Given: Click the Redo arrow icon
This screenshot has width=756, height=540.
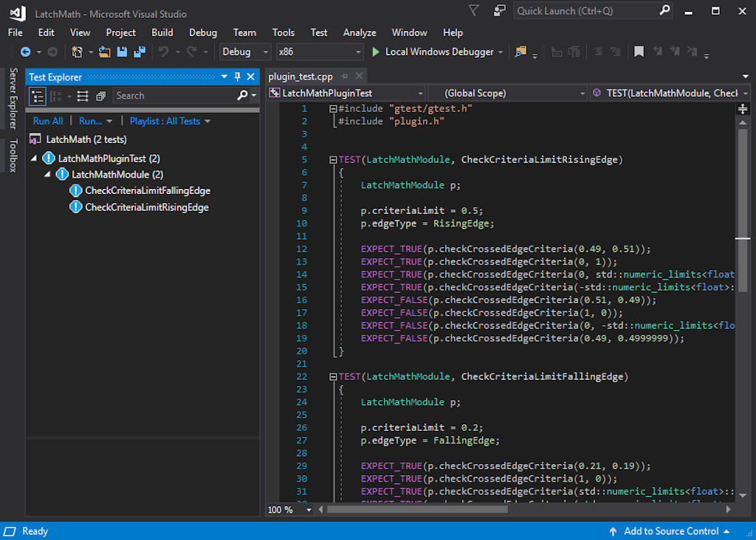Looking at the screenshot, I should [x=192, y=52].
